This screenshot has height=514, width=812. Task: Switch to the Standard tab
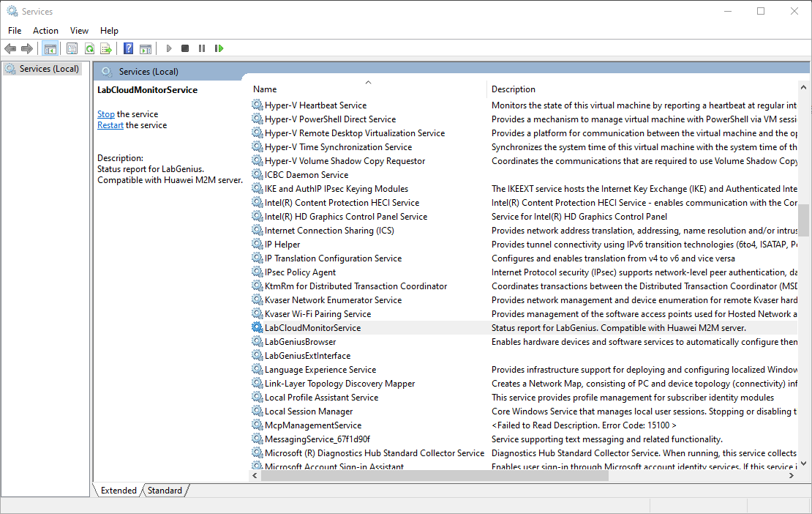(x=165, y=490)
